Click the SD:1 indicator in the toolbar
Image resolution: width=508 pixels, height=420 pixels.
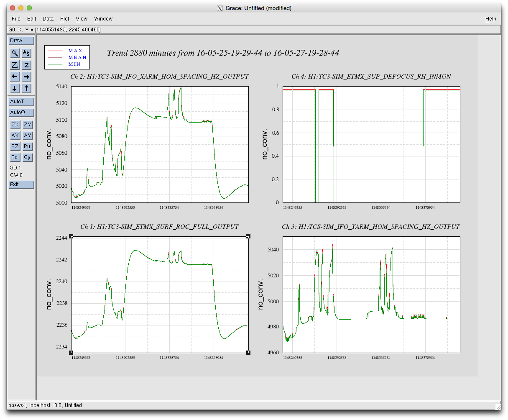click(15, 168)
